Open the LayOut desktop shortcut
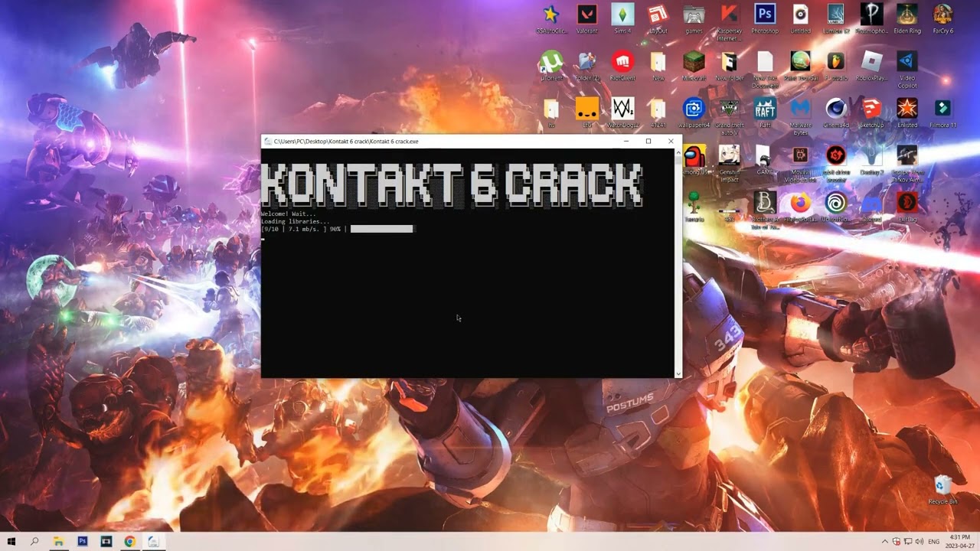The image size is (980, 551). (x=658, y=19)
